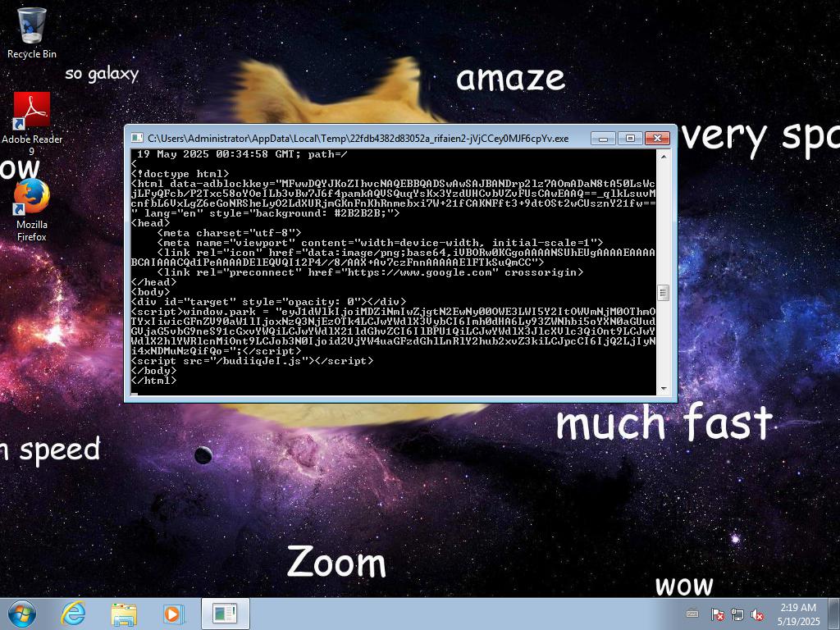Click the '<div id="target"' line

268,302
